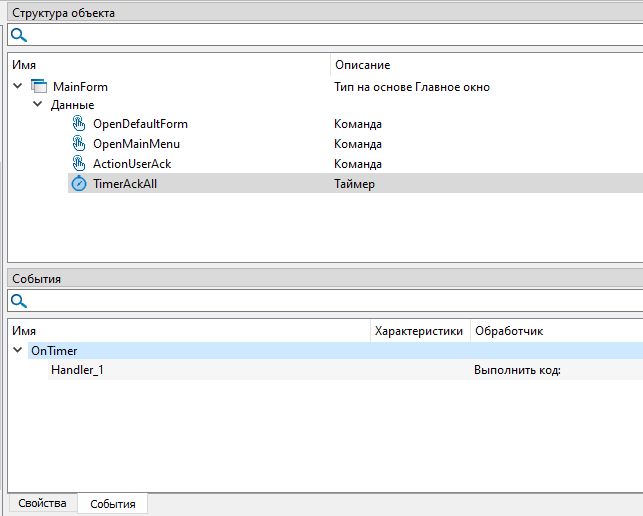Viewport: 643px width, 516px height.
Task: Click the ActionUserAck command hand icon
Action: pos(79,164)
